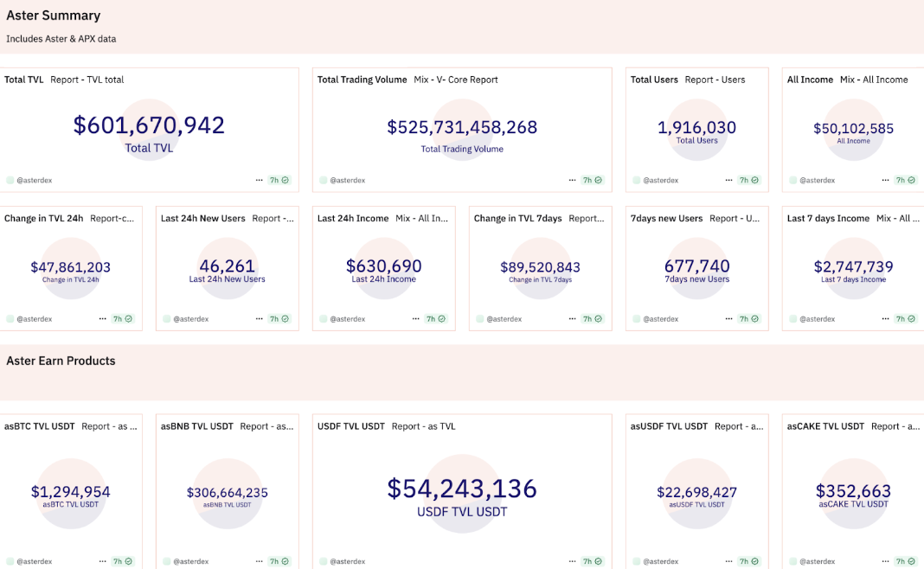Open the Total Trading Volume card title
Screen dimensions: 924x569
click(362, 80)
